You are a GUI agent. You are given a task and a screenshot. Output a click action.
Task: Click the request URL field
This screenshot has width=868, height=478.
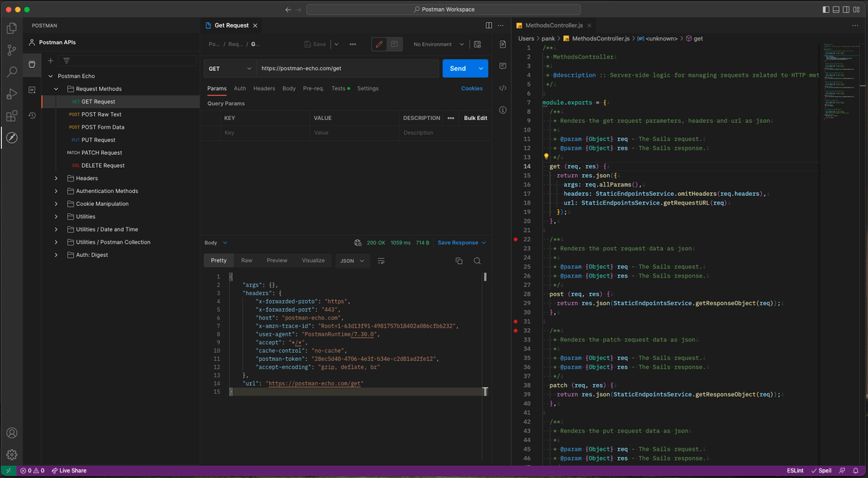347,69
